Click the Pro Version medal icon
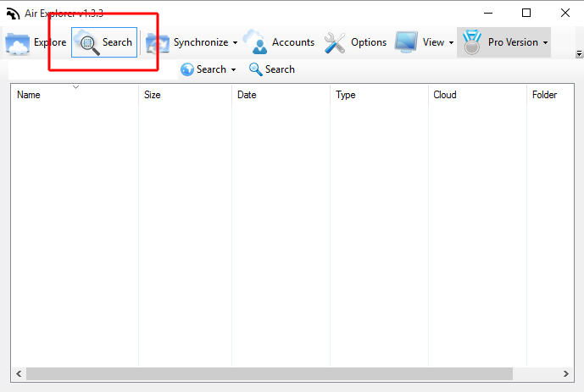 tap(472, 42)
